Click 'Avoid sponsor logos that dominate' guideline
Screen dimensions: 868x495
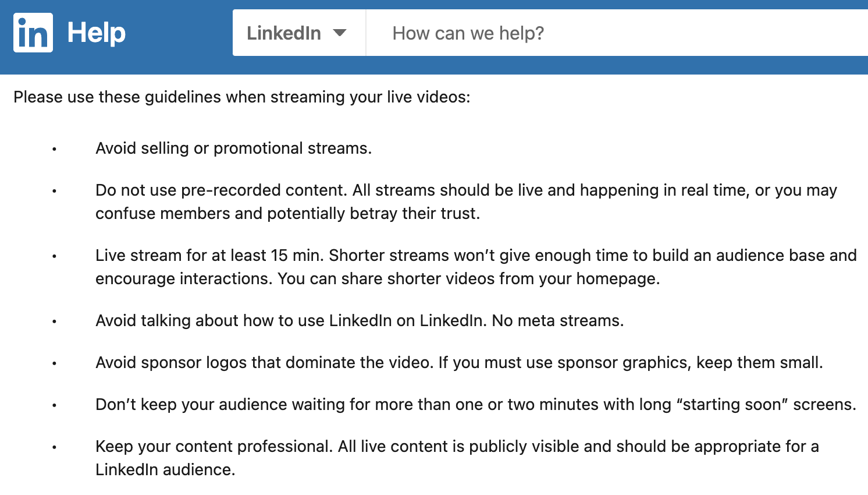tap(459, 362)
